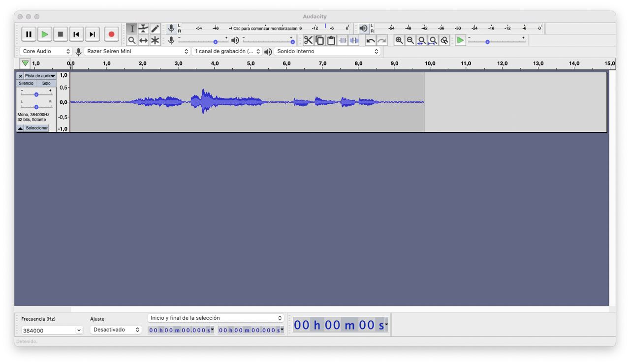Click the 5,0 mark on the timeline ruler

(251, 63)
